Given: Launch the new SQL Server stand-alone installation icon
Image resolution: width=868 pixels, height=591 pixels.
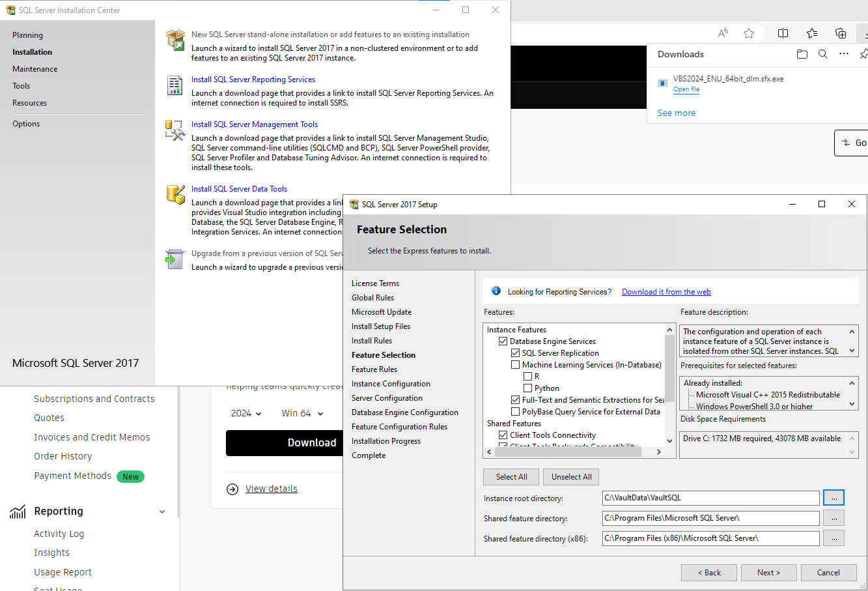Looking at the screenshot, I should click(175, 39).
